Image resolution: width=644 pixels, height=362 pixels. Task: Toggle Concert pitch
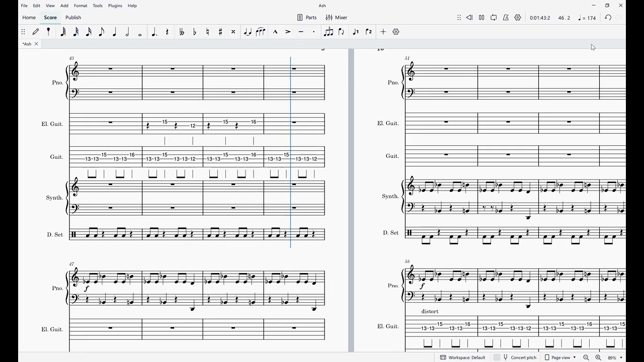[515, 357]
